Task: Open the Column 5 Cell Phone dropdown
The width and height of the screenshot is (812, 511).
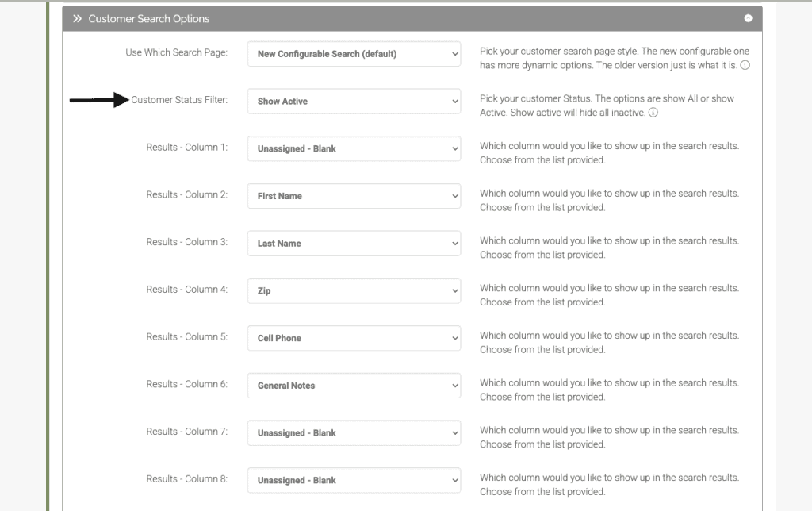Action: coord(354,338)
